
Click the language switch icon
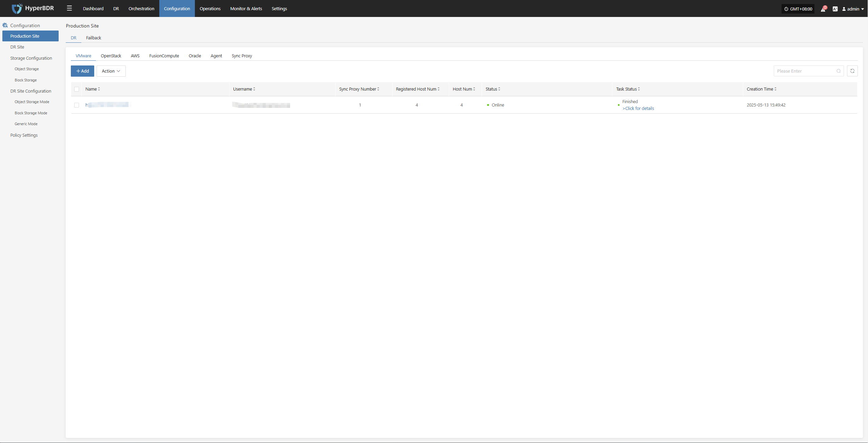835,9
